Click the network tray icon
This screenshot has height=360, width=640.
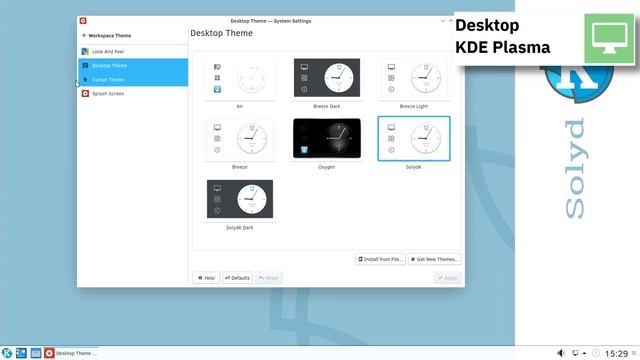(x=575, y=353)
